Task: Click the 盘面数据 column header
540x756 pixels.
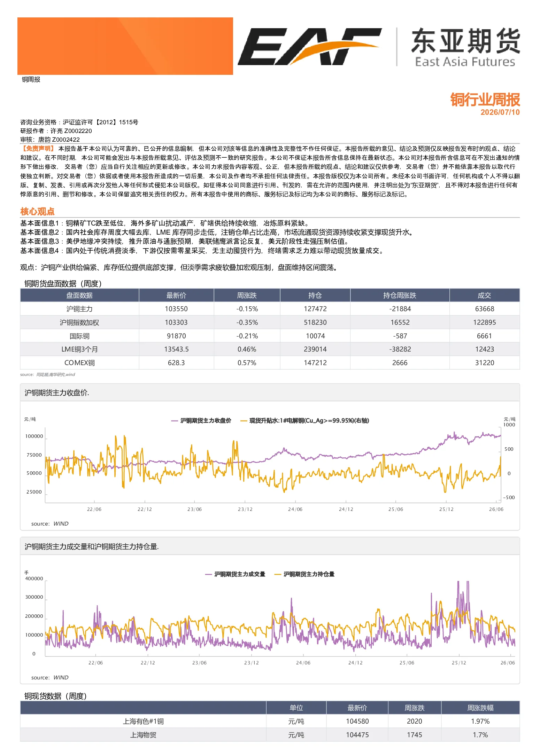Action: click(79, 296)
